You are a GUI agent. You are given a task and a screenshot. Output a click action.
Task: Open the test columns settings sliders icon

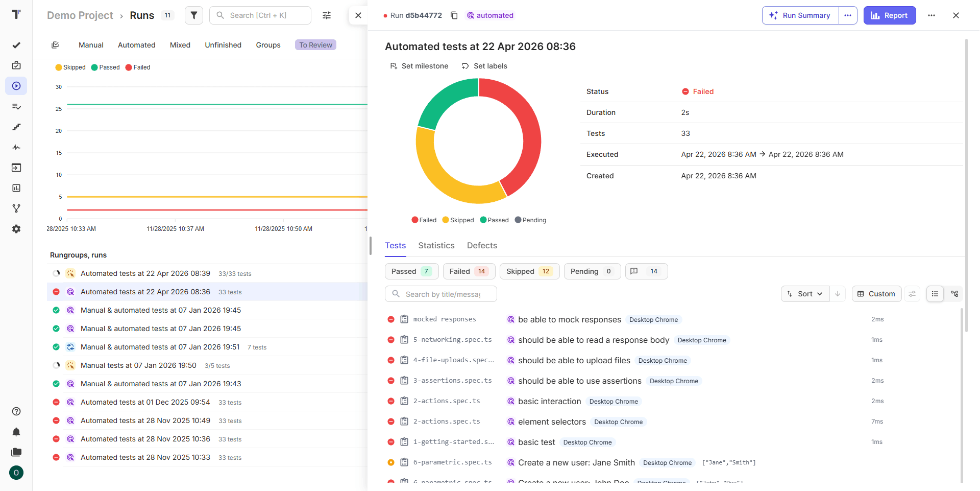click(x=912, y=294)
